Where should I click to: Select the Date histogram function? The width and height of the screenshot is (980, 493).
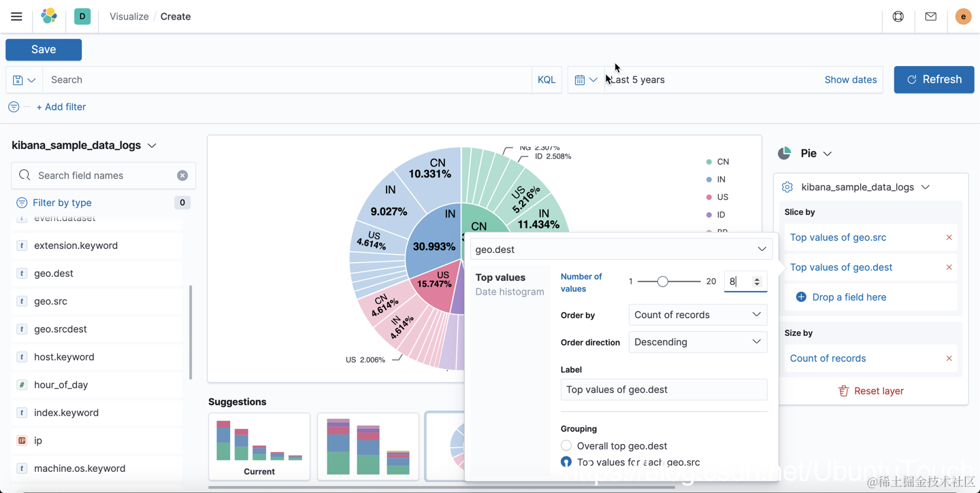tap(510, 292)
